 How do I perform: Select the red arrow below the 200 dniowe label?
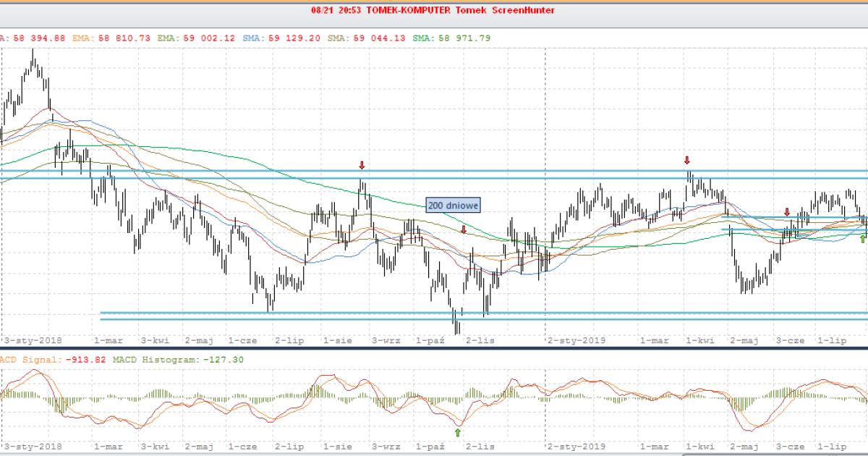pos(464,229)
